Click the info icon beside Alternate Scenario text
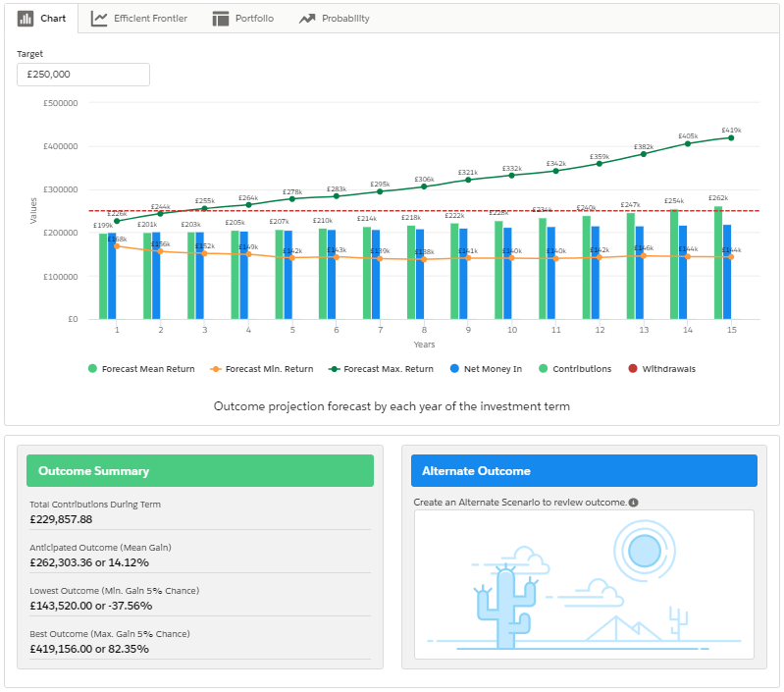Viewport: 784px width, 692px height. coord(633,503)
